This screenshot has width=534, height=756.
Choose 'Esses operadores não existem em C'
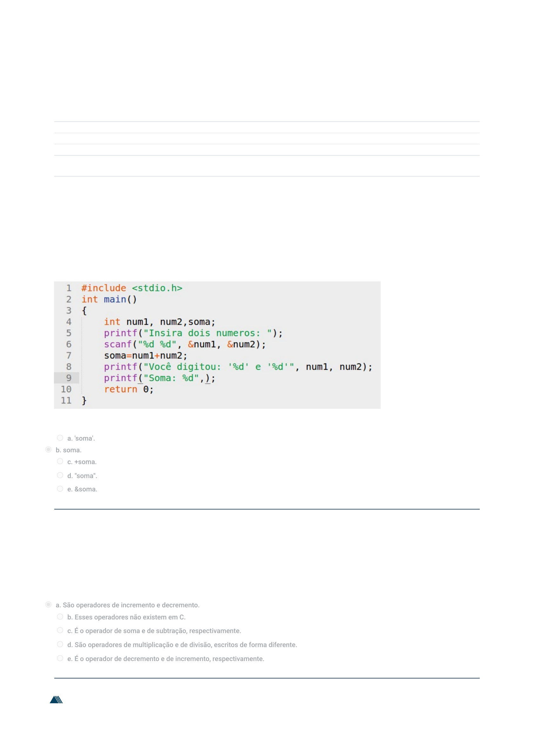coord(60,617)
